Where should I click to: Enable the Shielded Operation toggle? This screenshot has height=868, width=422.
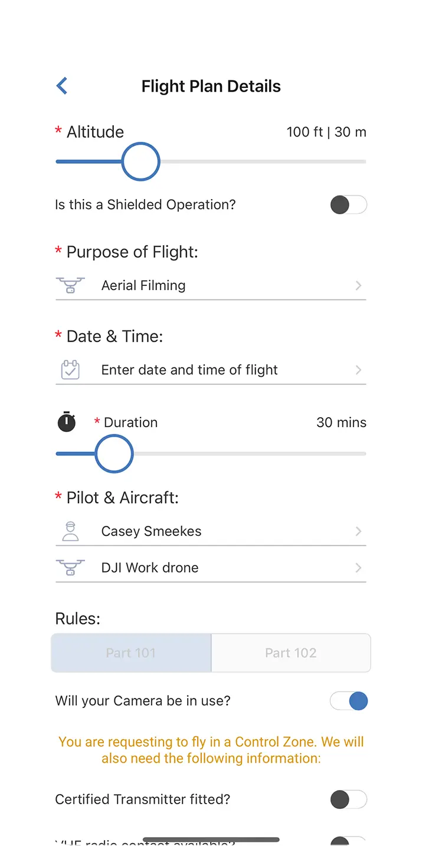348,205
